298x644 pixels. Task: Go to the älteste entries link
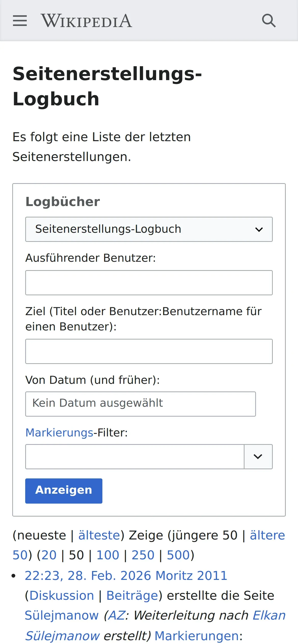pyautogui.click(x=99, y=535)
